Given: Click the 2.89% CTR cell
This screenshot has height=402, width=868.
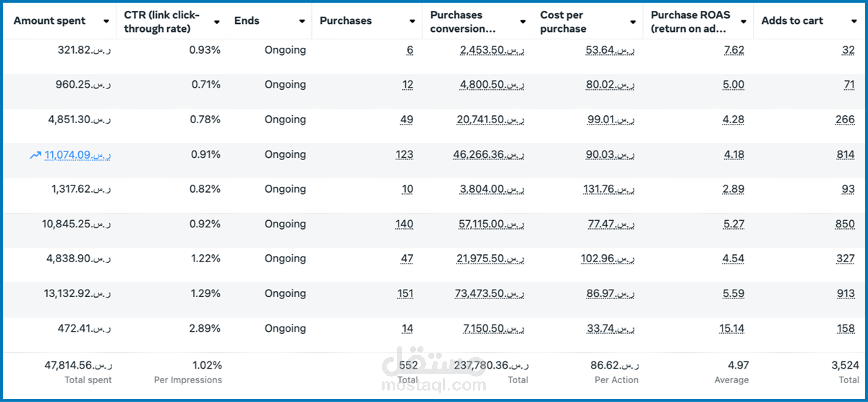Looking at the screenshot, I should 204,328.
